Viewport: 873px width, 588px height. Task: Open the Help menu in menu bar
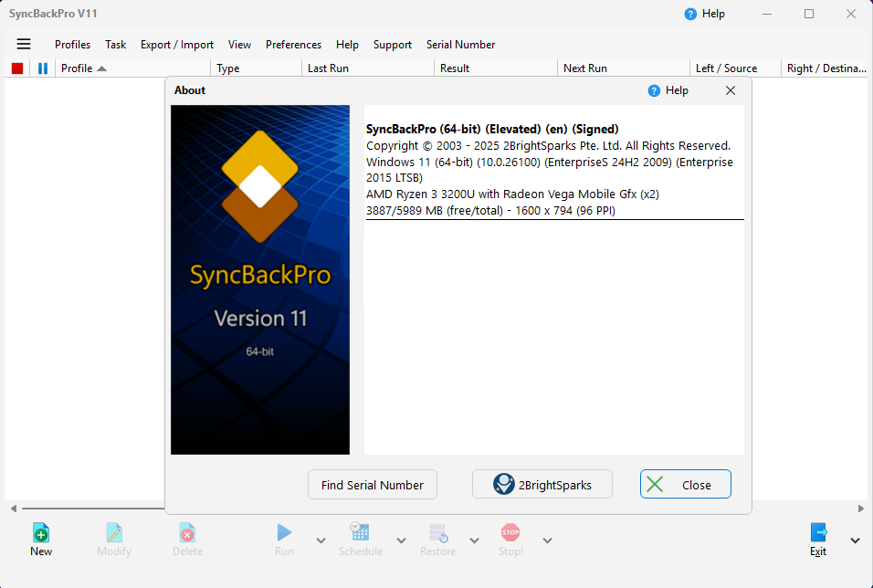coord(347,45)
